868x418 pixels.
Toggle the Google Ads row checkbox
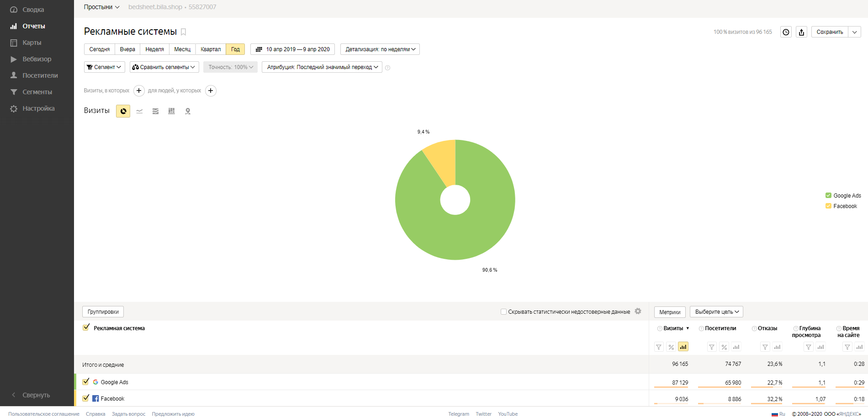pos(86,381)
